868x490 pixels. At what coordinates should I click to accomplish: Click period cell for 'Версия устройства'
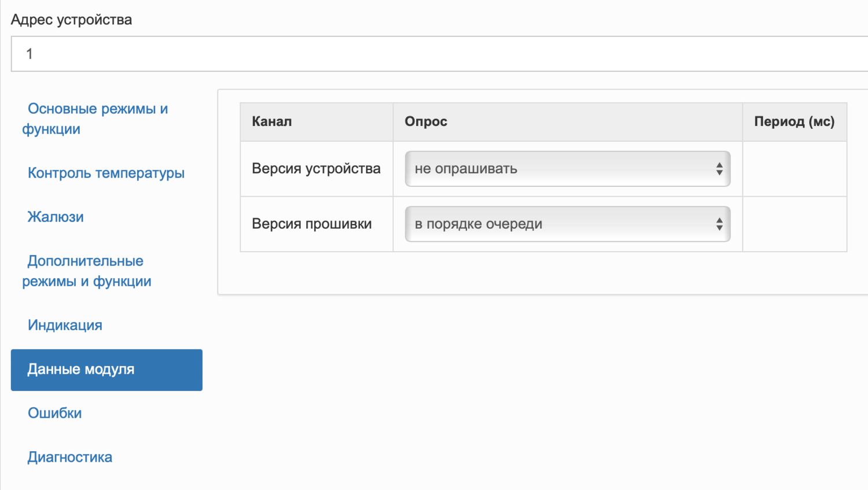point(794,169)
